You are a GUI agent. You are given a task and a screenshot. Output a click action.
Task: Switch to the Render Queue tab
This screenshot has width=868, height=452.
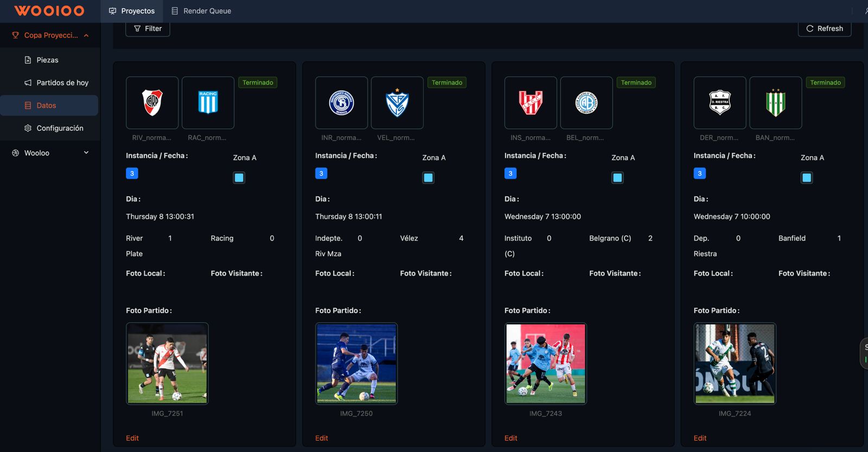[x=201, y=11]
